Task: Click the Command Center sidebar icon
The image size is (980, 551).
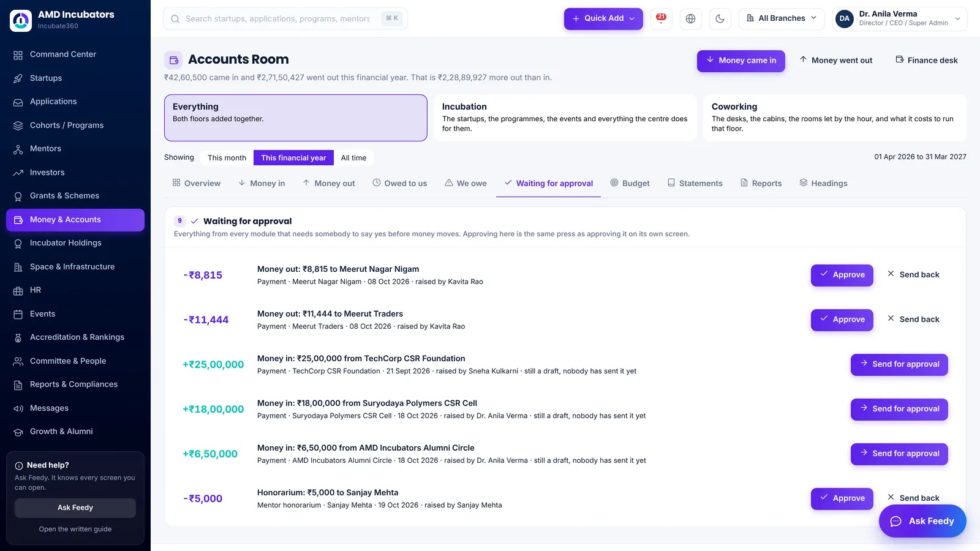Action: pyautogui.click(x=18, y=55)
